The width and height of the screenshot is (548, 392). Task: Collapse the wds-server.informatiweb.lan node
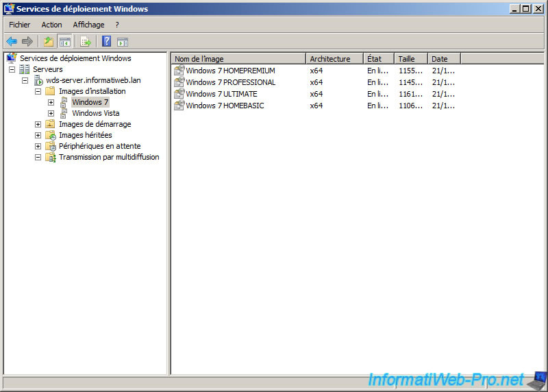pos(25,80)
